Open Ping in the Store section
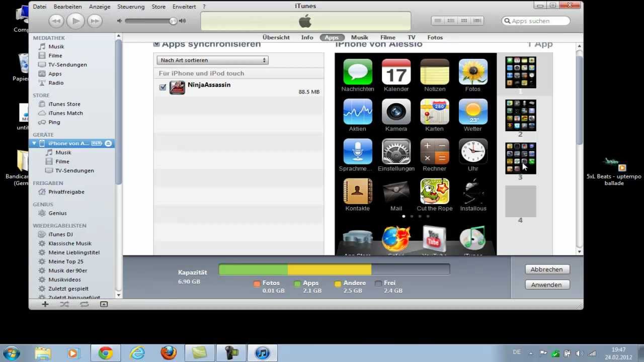This screenshot has width=644, height=362. point(54,122)
